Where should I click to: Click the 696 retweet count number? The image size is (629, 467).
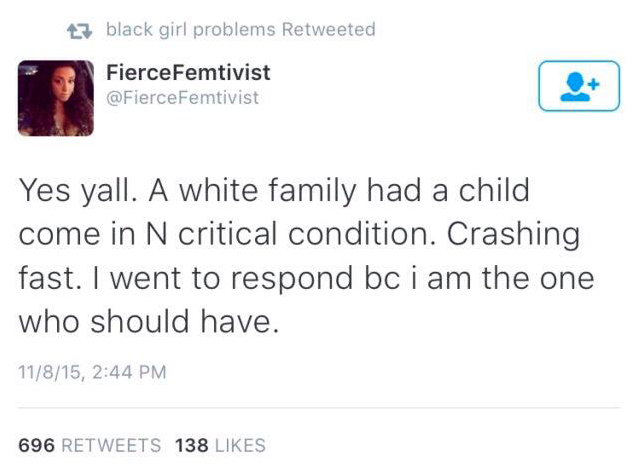tap(36, 445)
